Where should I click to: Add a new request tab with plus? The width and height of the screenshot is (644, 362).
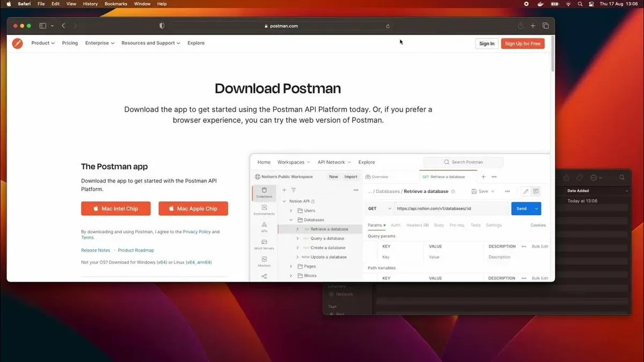(x=483, y=176)
